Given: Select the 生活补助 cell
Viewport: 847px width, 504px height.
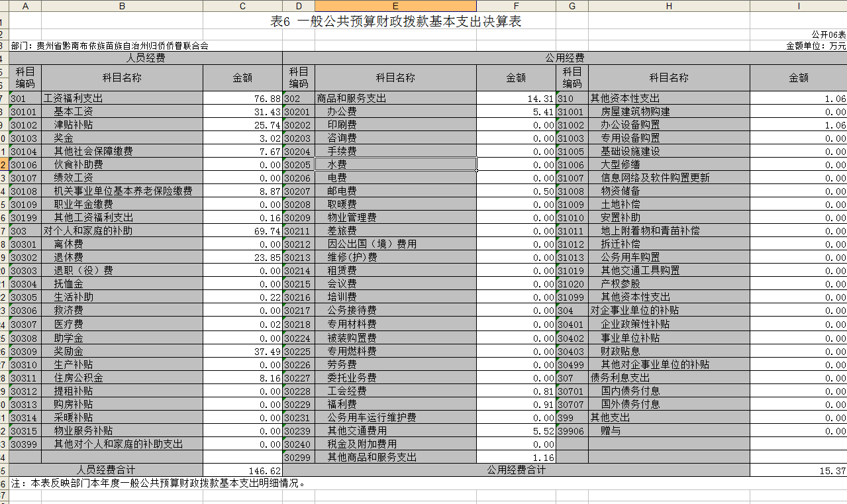Looking at the screenshot, I should [123, 297].
